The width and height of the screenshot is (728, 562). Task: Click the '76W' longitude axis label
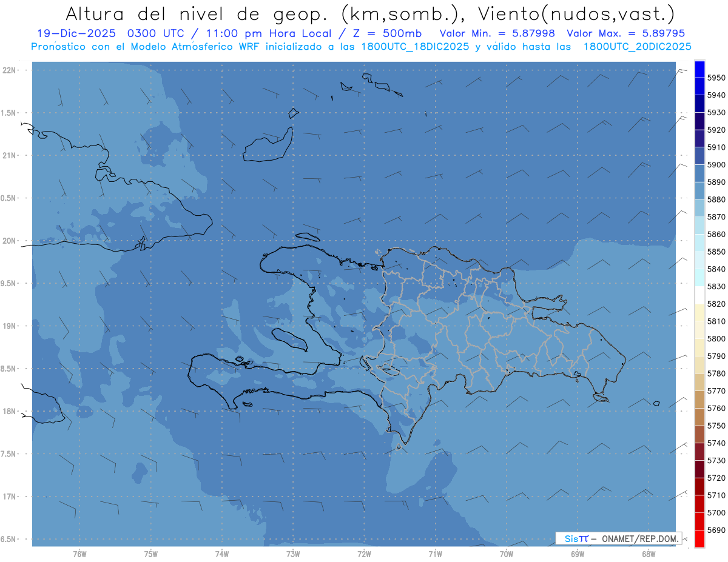click(79, 554)
